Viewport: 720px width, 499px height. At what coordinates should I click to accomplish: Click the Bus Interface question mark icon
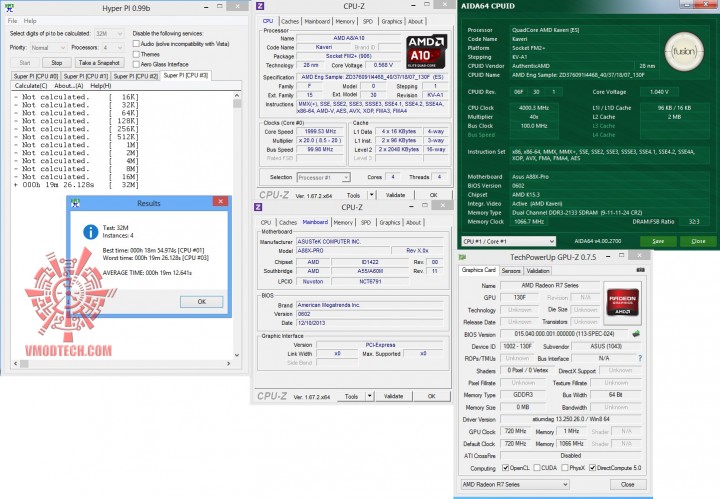tap(640, 358)
